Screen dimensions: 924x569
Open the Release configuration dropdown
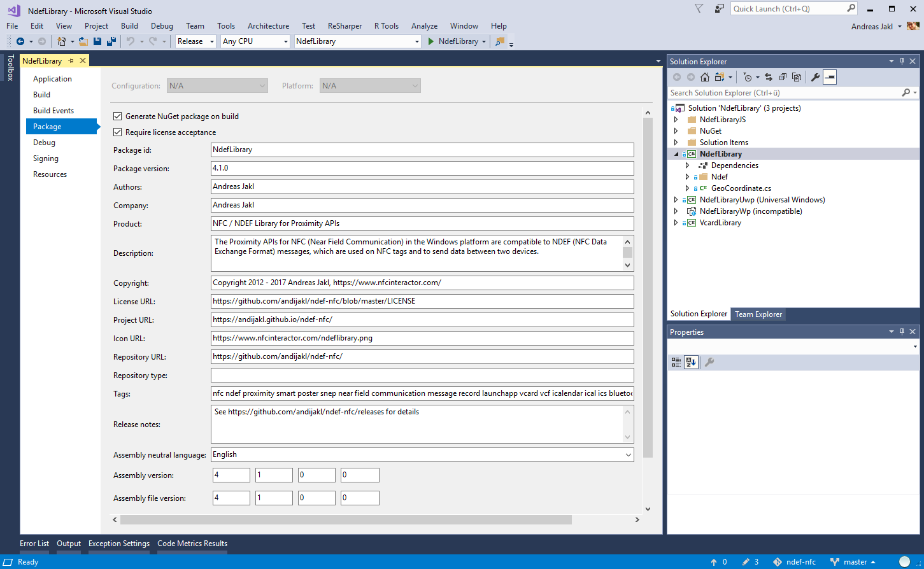(x=196, y=41)
